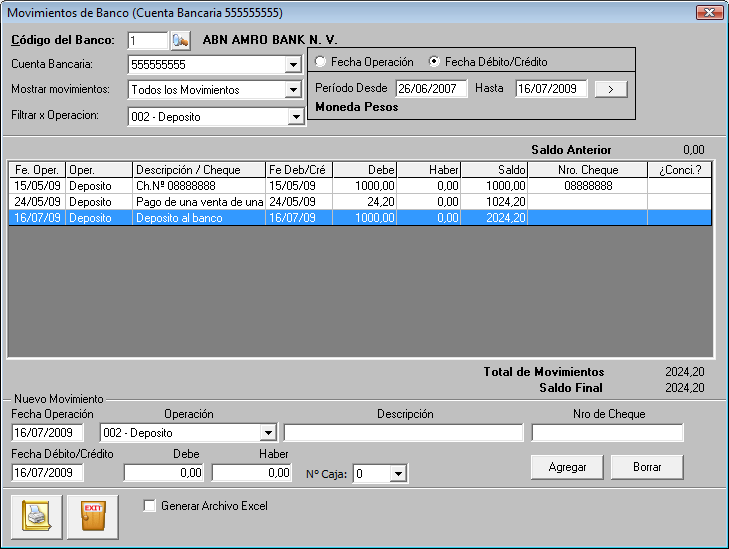Expand the Filtrar x Operacion dropdown

tap(296, 117)
